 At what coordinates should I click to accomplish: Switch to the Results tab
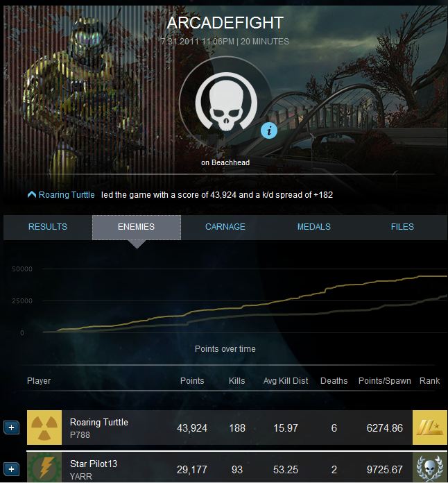[x=48, y=227]
